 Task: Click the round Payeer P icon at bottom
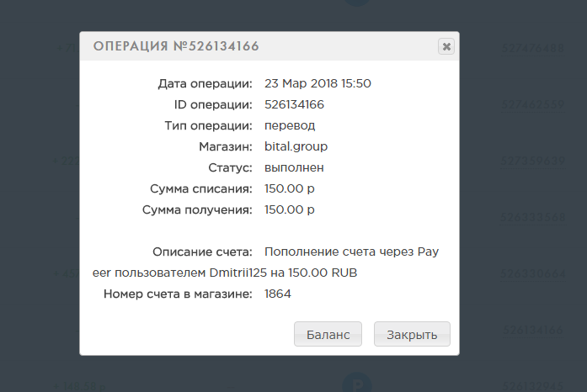(357, 383)
